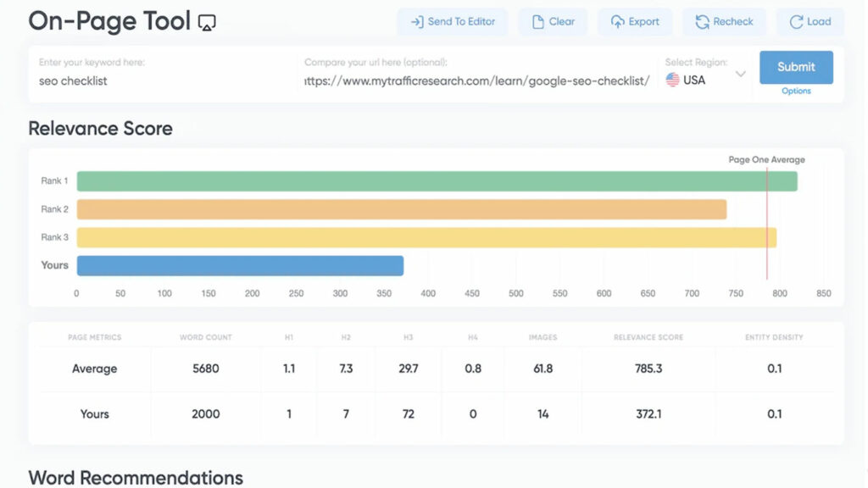868x488 pixels.
Task: Click the Clear document icon
Action: (x=537, y=22)
